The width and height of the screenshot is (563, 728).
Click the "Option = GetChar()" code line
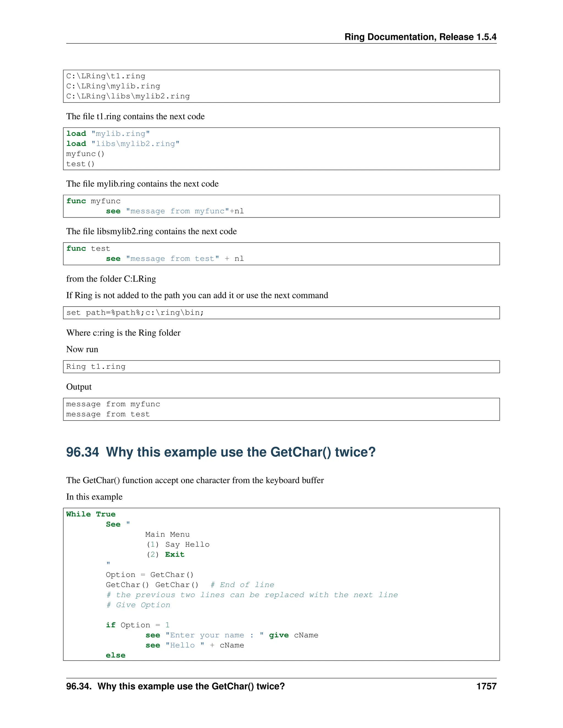click(150, 575)
